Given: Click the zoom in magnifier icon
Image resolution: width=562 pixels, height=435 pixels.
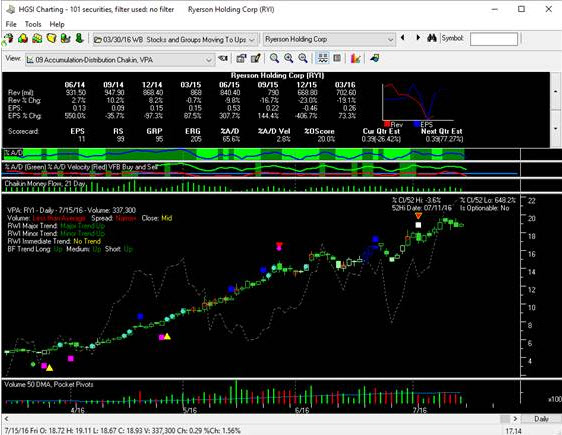Looking at the screenshot, I should pyautogui.click(x=289, y=58).
